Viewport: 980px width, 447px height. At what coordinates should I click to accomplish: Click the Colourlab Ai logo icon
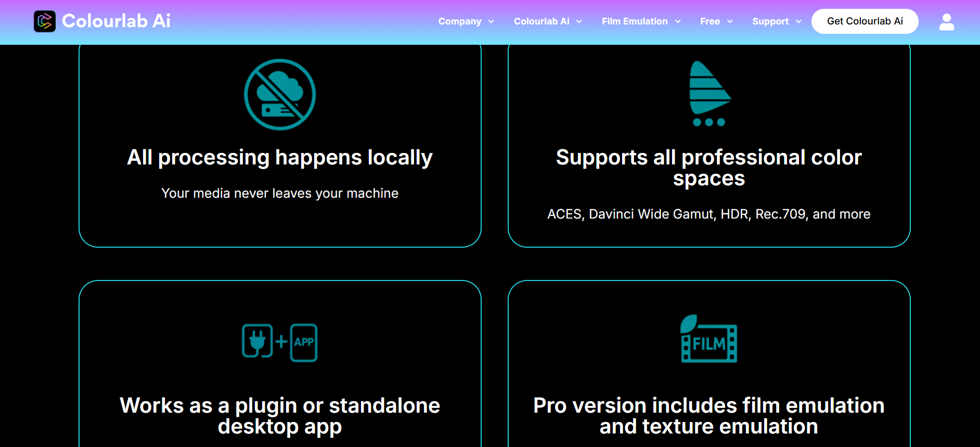point(45,21)
